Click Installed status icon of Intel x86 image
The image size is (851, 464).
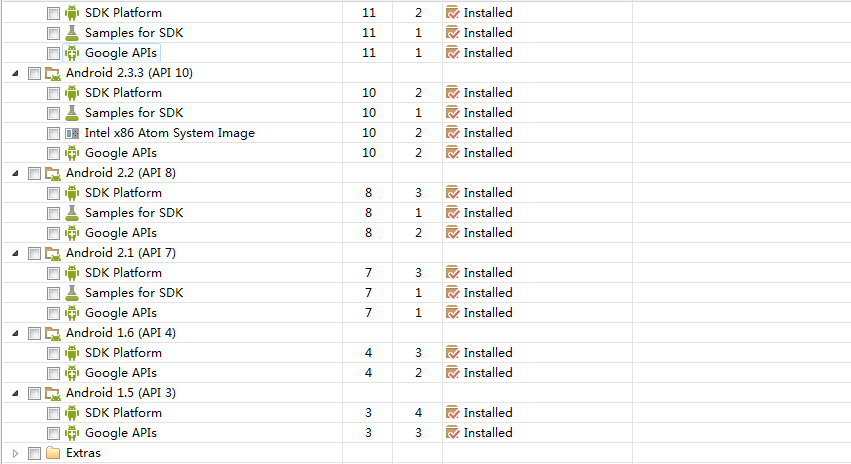[452, 133]
